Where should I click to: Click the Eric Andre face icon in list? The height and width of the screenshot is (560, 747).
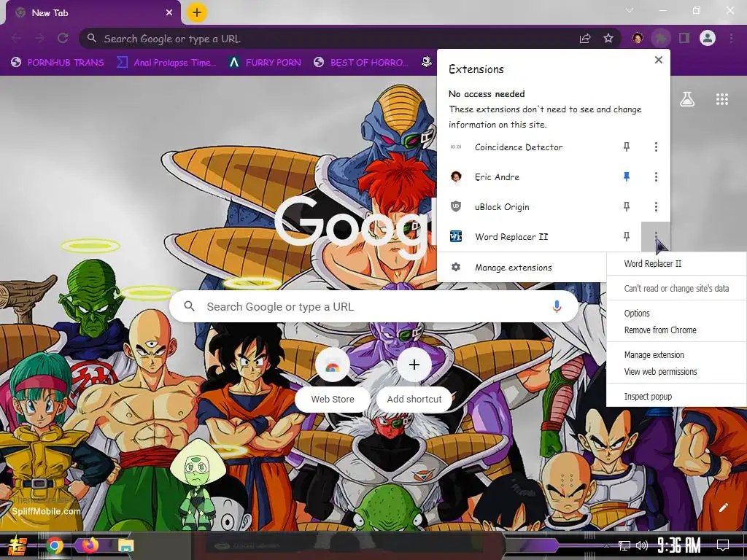(455, 177)
